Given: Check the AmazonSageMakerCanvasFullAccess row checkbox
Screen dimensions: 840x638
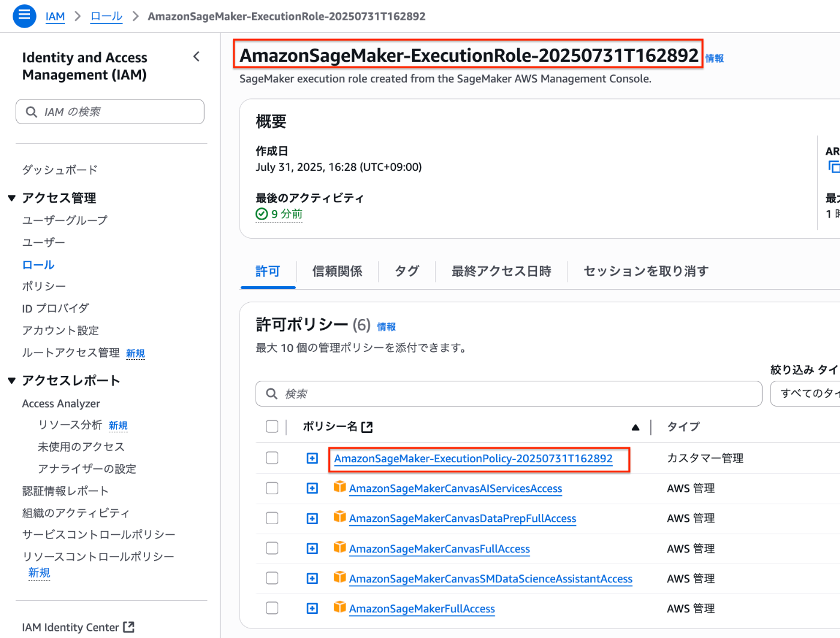Looking at the screenshot, I should (272, 548).
